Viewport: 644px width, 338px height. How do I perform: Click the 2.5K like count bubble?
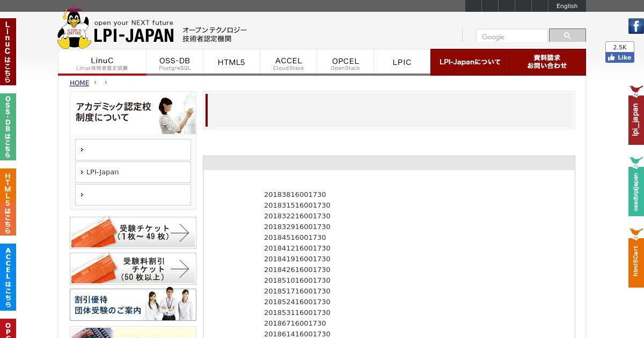tap(620, 47)
